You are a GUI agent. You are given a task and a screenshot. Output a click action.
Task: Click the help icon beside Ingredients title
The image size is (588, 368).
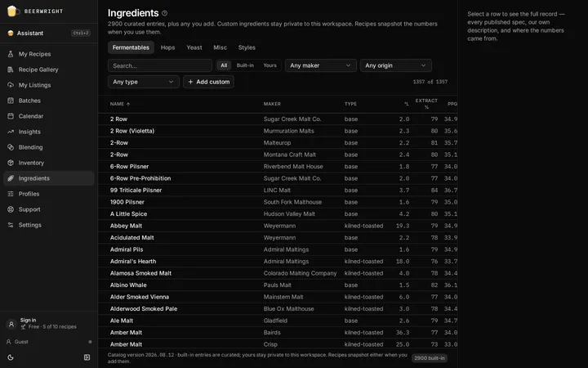click(x=165, y=13)
